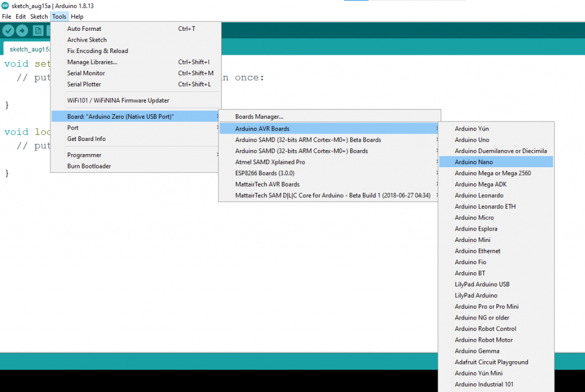Select Adafruit Circuit Playground board
Image resolution: width=585 pixels, height=392 pixels.
point(496,362)
